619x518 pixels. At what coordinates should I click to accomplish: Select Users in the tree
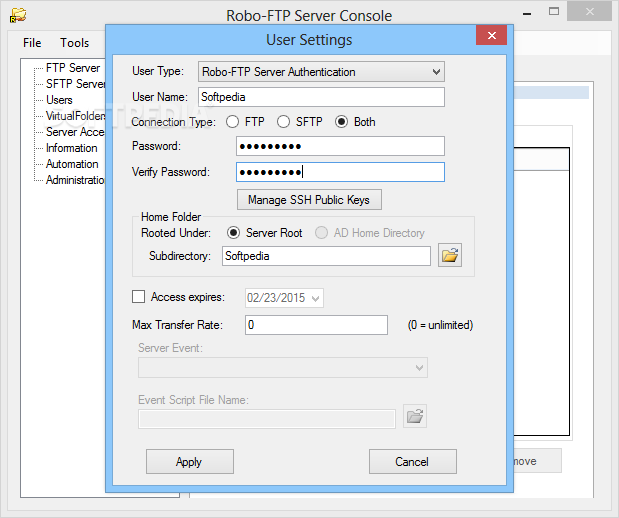(59, 100)
